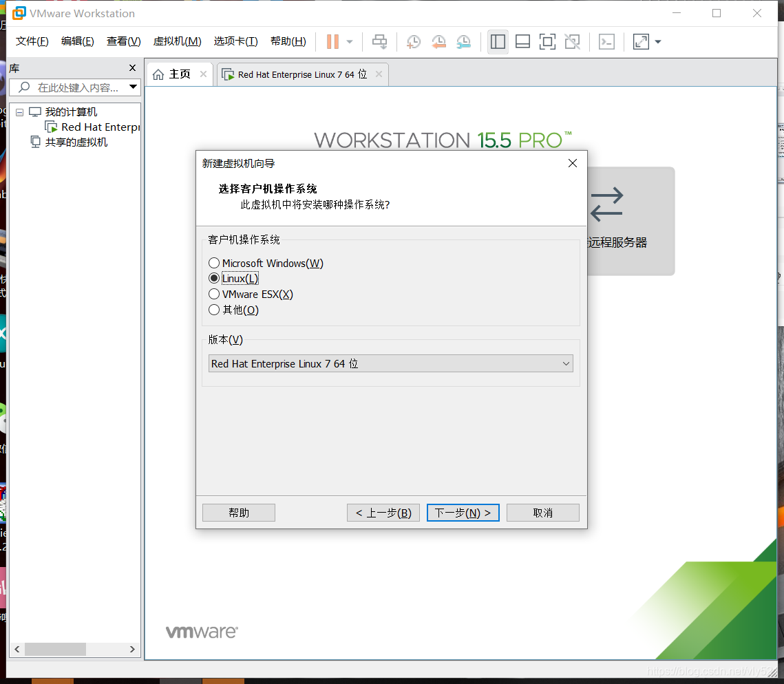Click the remote server arrows icon

pyautogui.click(x=606, y=204)
